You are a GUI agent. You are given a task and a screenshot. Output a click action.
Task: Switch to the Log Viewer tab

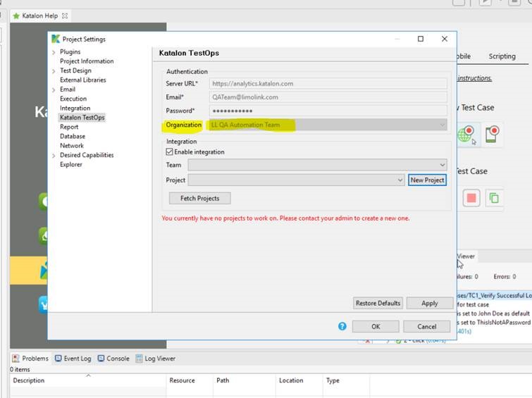[156, 359]
